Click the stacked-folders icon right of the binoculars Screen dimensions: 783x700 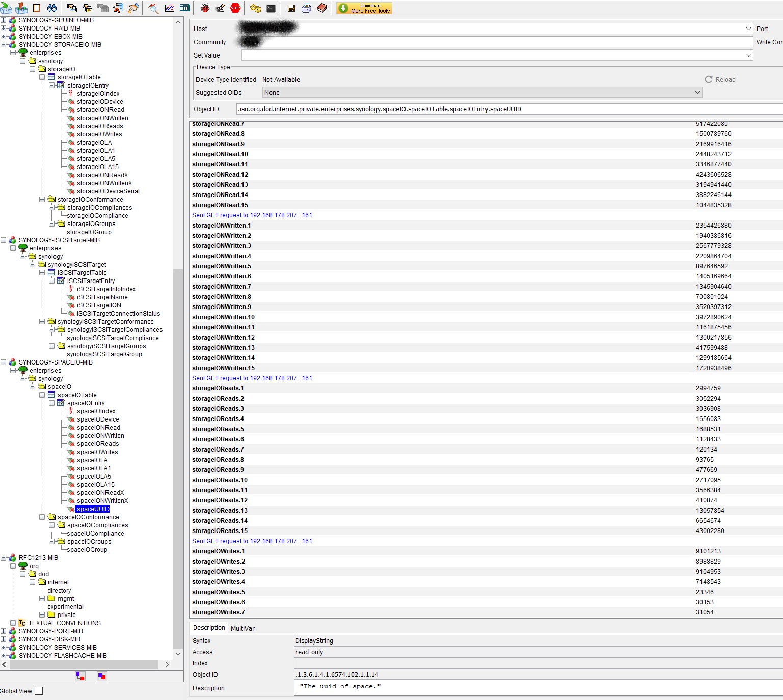pyautogui.click(x=72, y=8)
